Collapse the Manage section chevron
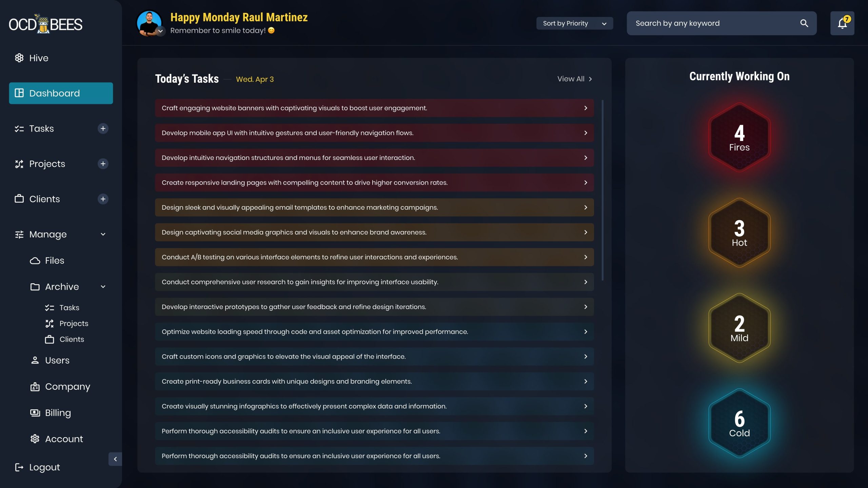The width and height of the screenshot is (868, 488). tap(103, 234)
